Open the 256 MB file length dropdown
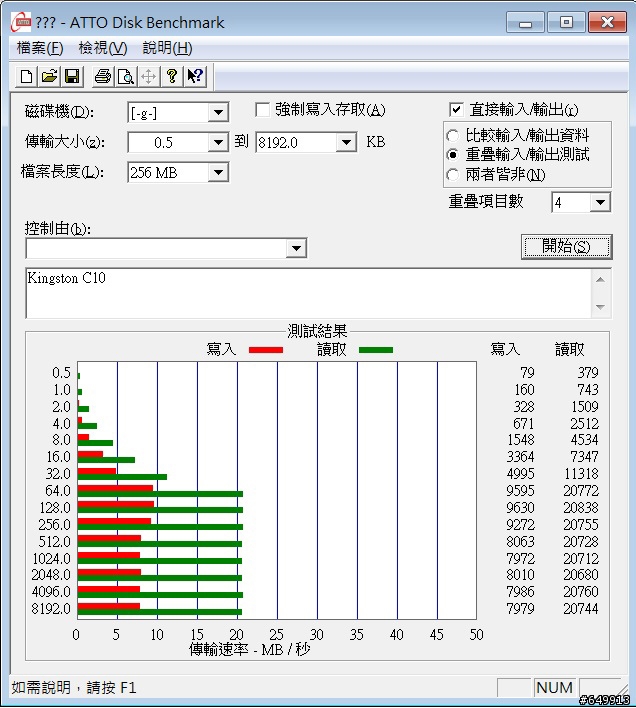The image size is (636, 708). click(x=218, y=172)
